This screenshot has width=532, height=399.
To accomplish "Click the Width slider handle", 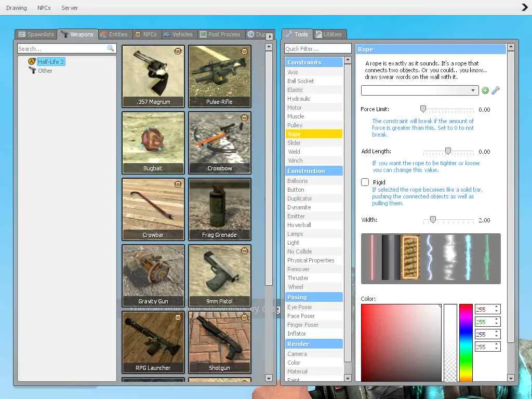I will [433, 220].
